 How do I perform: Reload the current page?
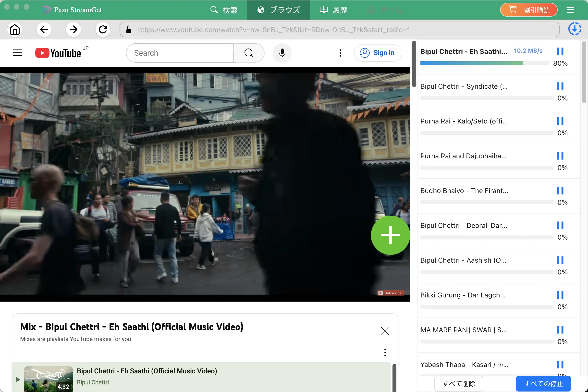pos(103,29)
